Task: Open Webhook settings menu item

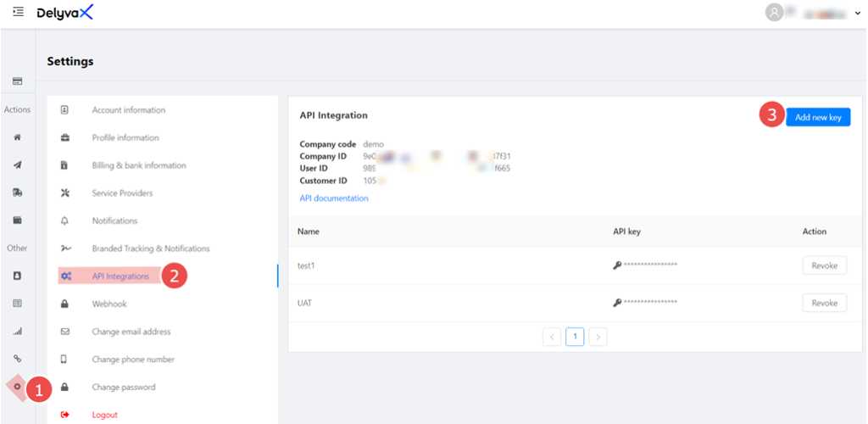Action: coord(109,304)
